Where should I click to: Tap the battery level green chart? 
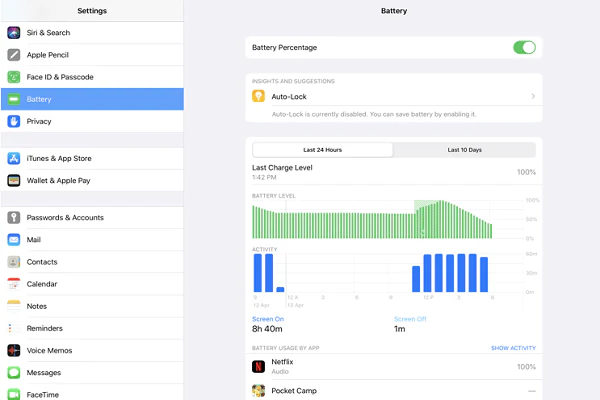tap(372, 219)
